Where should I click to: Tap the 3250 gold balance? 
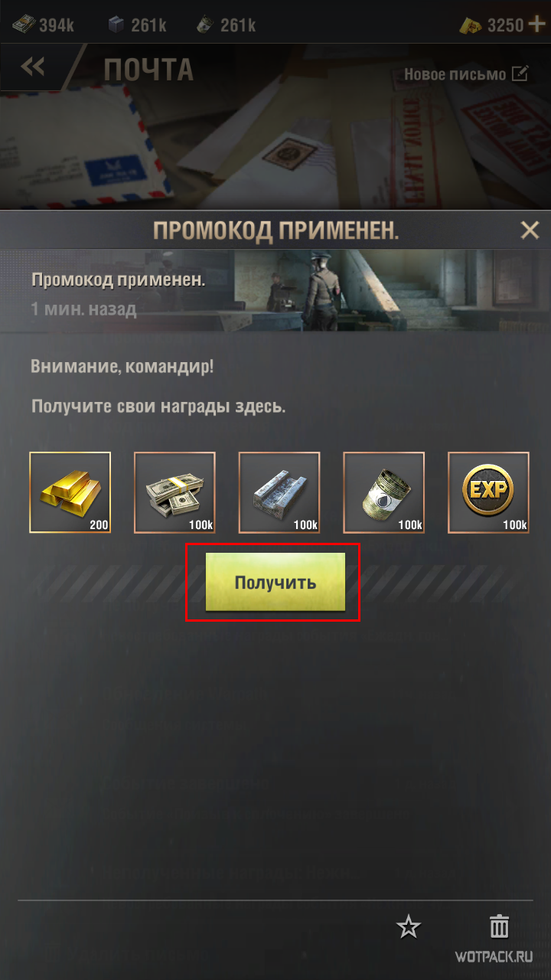491,24
